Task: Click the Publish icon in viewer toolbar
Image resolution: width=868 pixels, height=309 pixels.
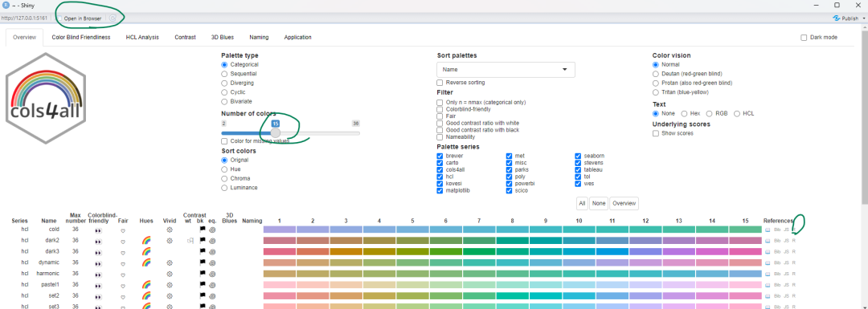Action: click(x=836, y=18)
